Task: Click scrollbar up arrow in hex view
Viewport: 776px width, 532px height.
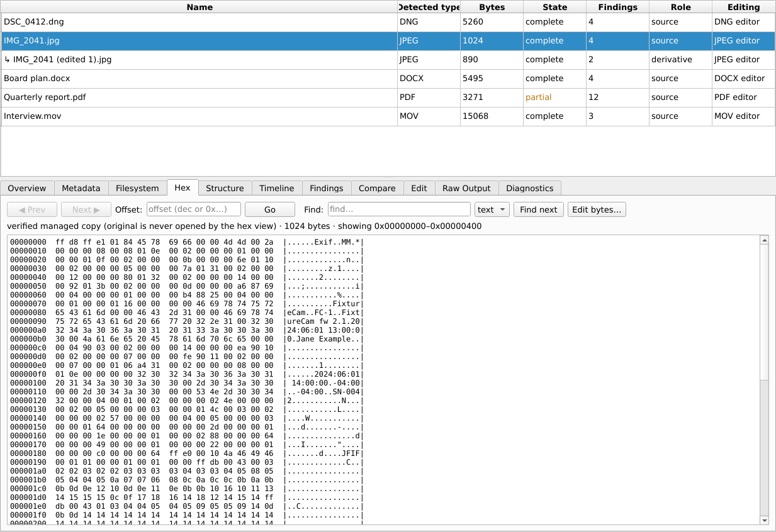Action: tap(765, 240)
